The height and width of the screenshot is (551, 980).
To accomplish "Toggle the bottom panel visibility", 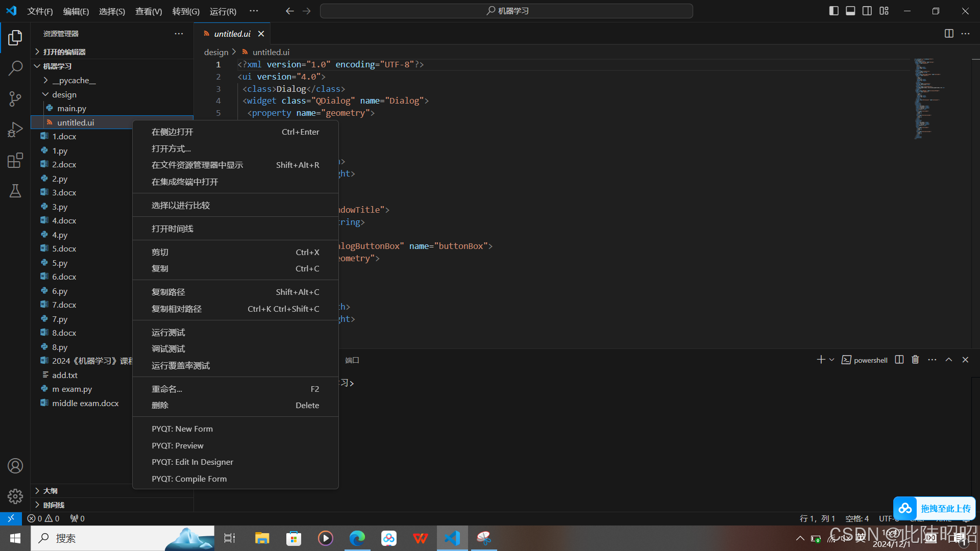I will (850, 10).
